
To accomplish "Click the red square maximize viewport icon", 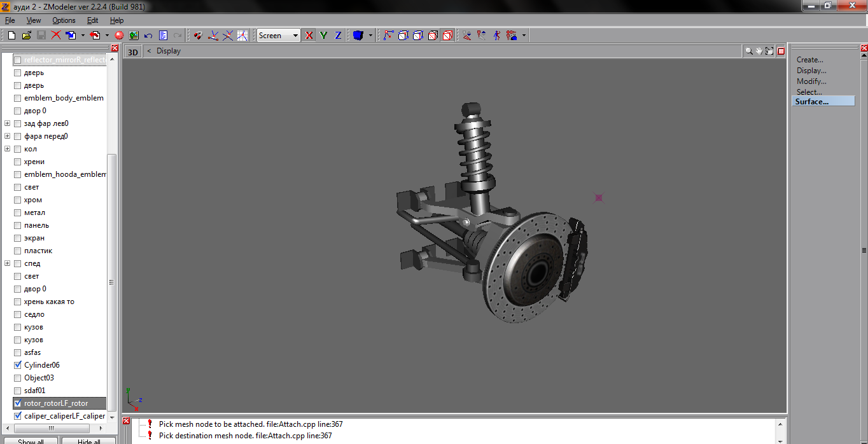I will point(781,51).
